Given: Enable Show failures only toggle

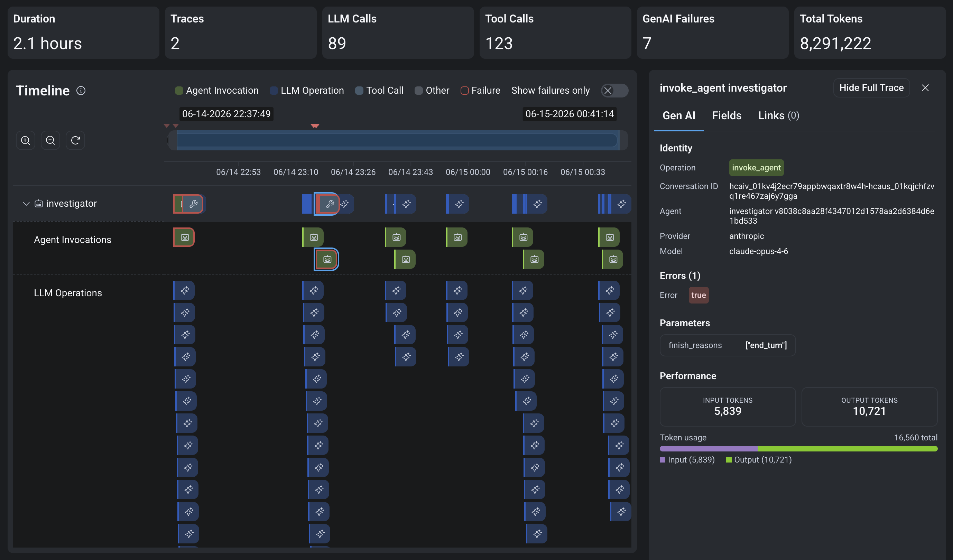Looking at the screenshot, I should (x=614, y=91).
